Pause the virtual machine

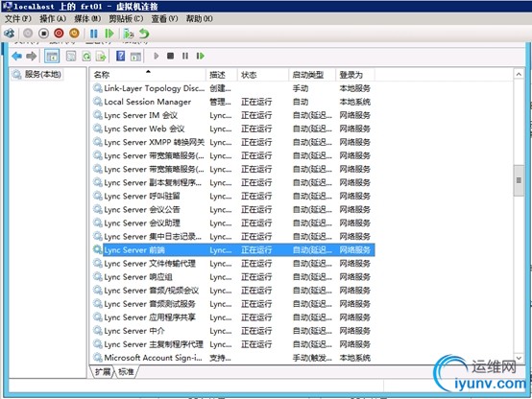click(94, 34)
